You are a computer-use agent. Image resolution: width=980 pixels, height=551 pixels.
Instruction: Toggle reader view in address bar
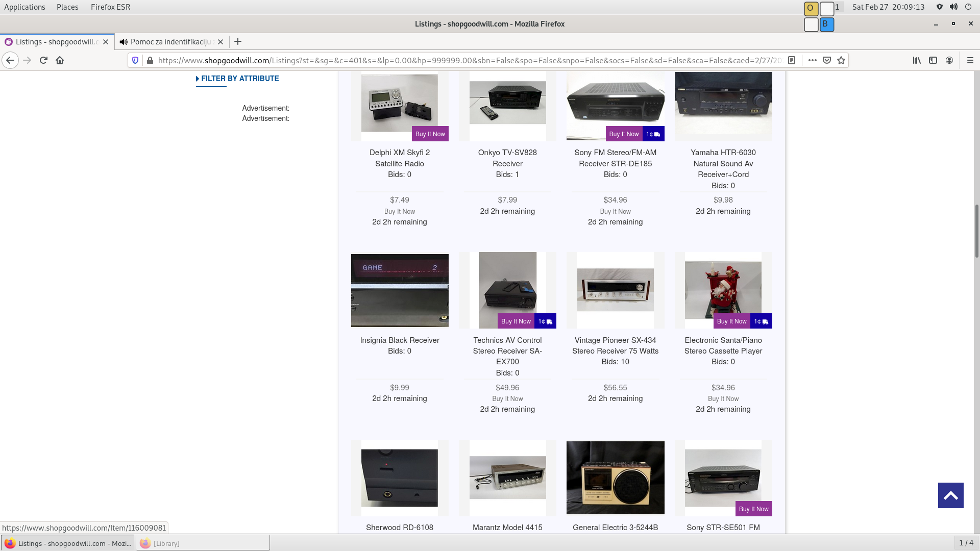click(x=792, y=60)
